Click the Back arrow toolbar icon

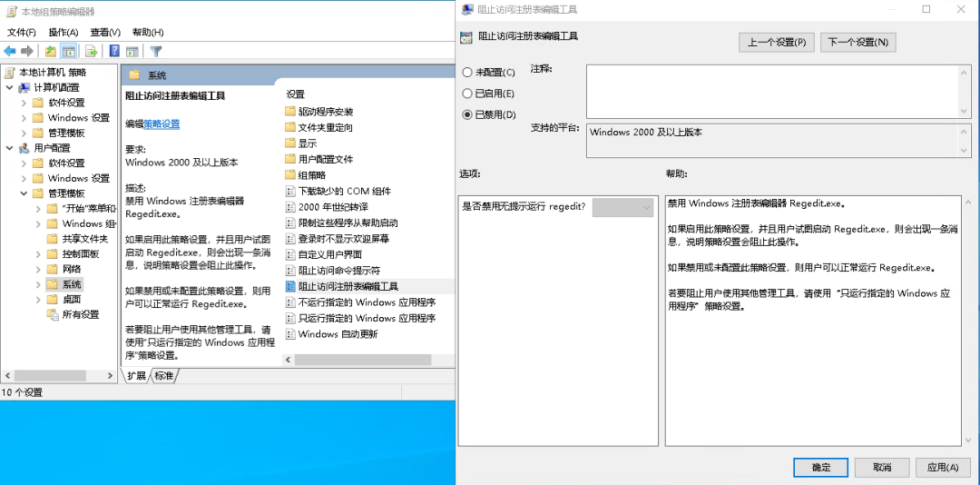pos(10,51)
